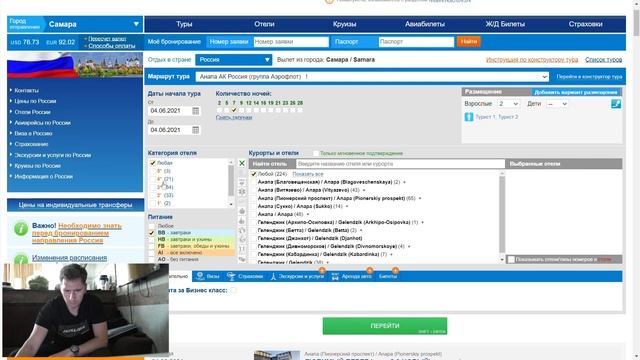This screenshot has width=640, height=360.
Task: Uncheck the 7 nights checkbox
Action: pos(234,110)
